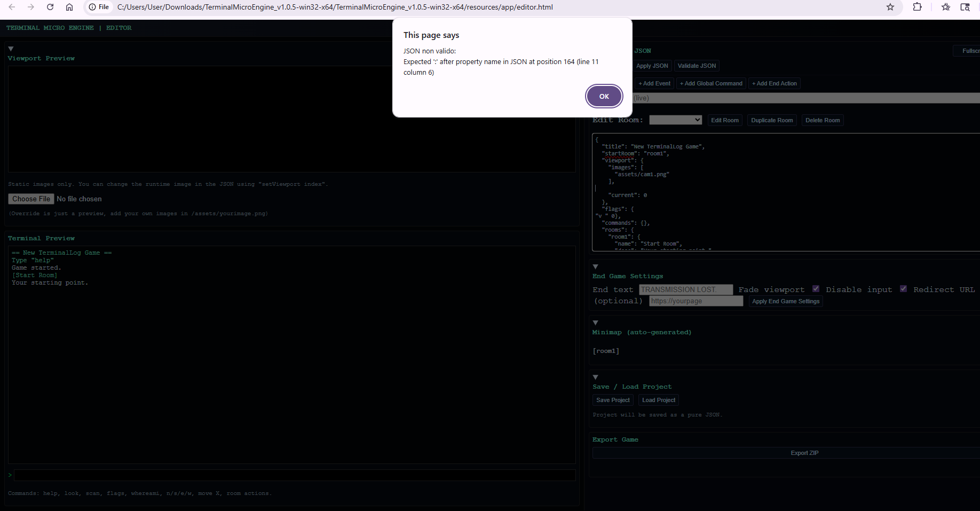
Task: Focus the terminal command input line
Action: 295,475
